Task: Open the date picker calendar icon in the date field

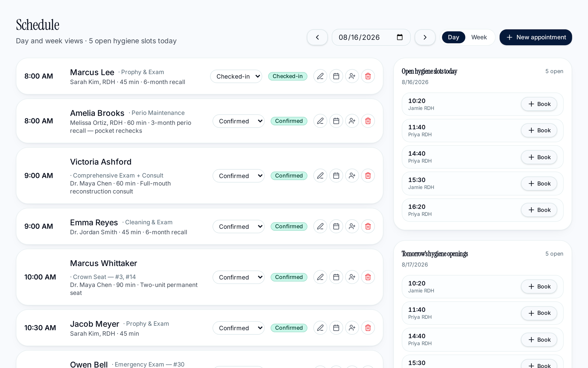Action: tap(400, 37)
